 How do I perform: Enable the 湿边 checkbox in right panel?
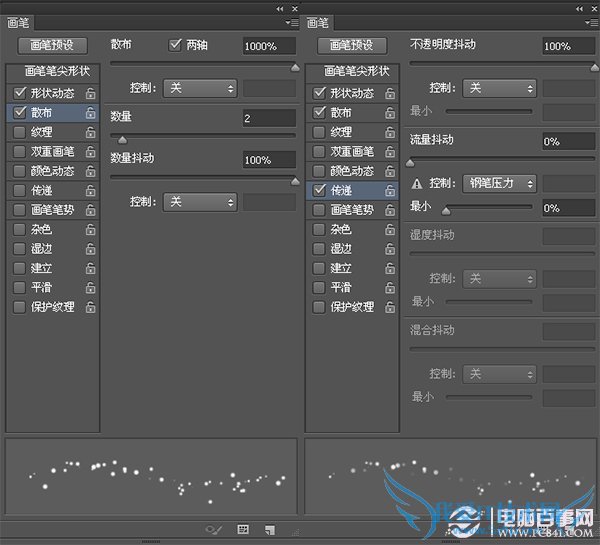[320, 249]
